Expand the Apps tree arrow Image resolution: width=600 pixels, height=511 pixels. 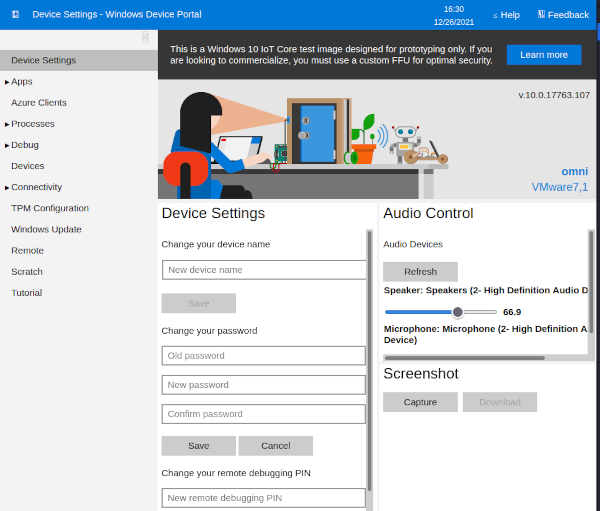point(7,82)
